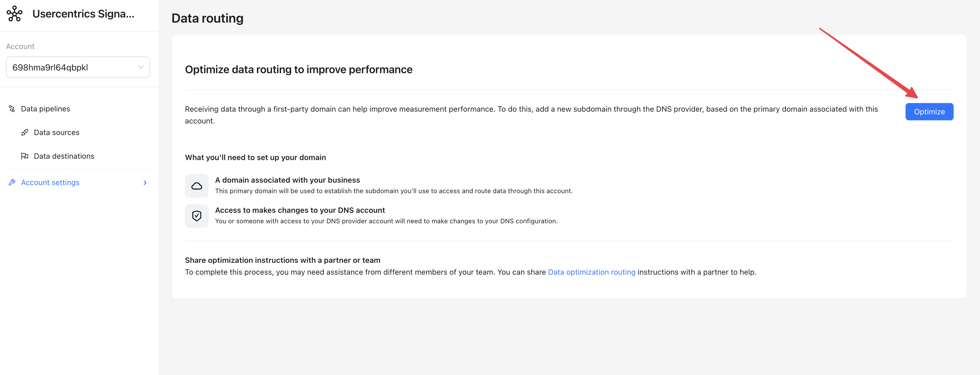Click the cloud domain icon
Screen dimensions: 980x375
coord(196,186)
